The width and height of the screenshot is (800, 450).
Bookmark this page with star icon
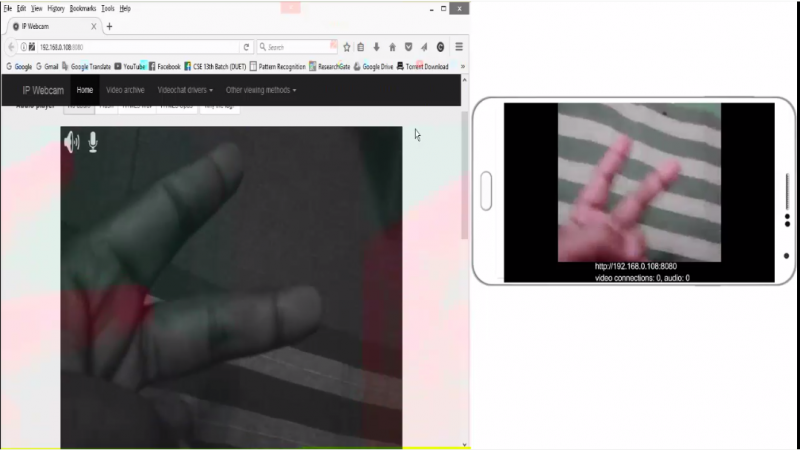[x=347, y=47]
